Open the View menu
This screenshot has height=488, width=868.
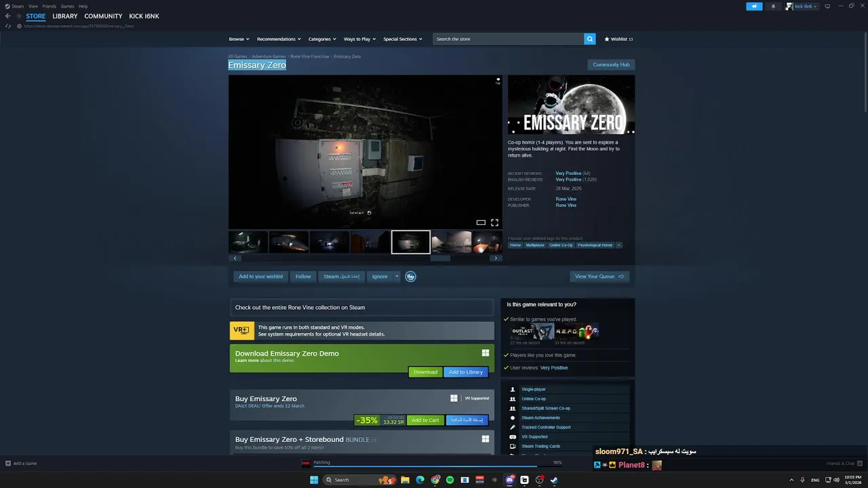point(33,6)
